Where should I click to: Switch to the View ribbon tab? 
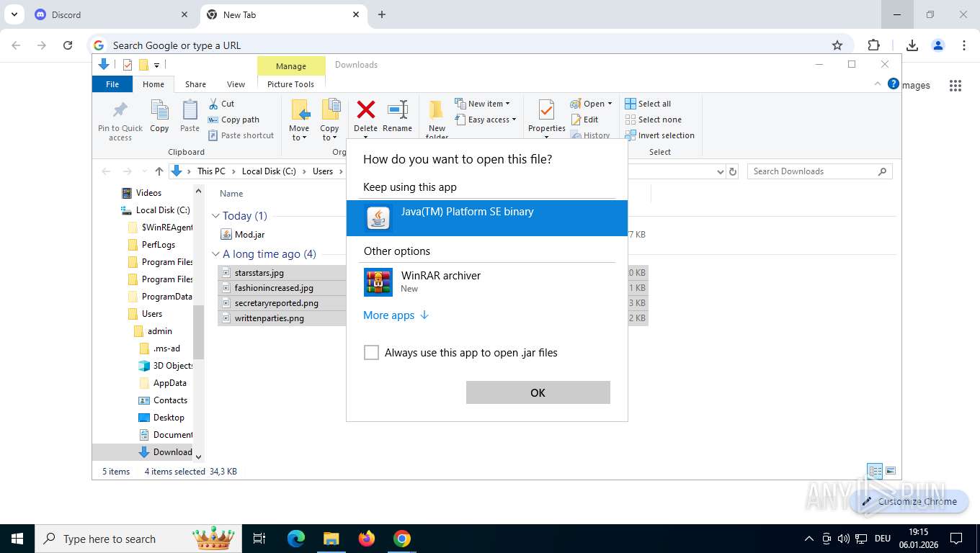coord(236,84)
